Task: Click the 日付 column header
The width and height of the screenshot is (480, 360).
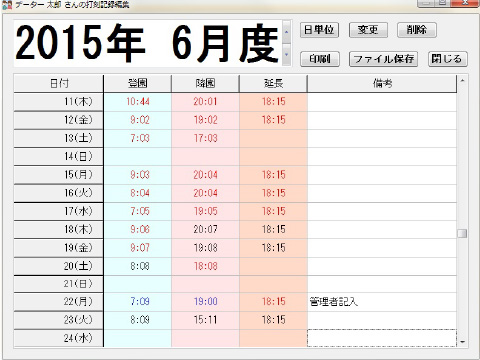Action: pyautogui.click(x=58, y=83)
